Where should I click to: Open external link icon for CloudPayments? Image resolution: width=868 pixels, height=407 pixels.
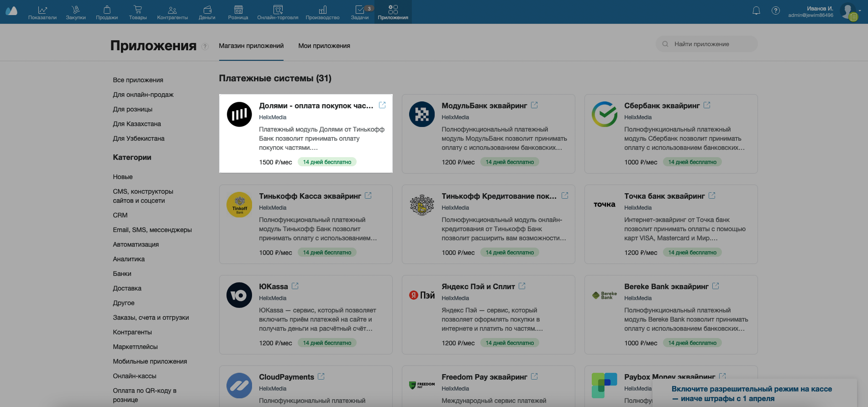click(321, 376)
